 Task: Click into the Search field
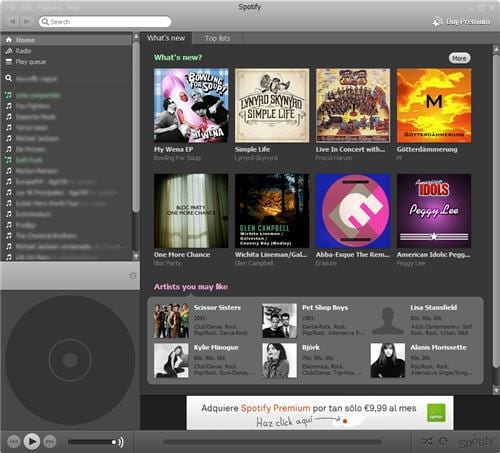105,22
